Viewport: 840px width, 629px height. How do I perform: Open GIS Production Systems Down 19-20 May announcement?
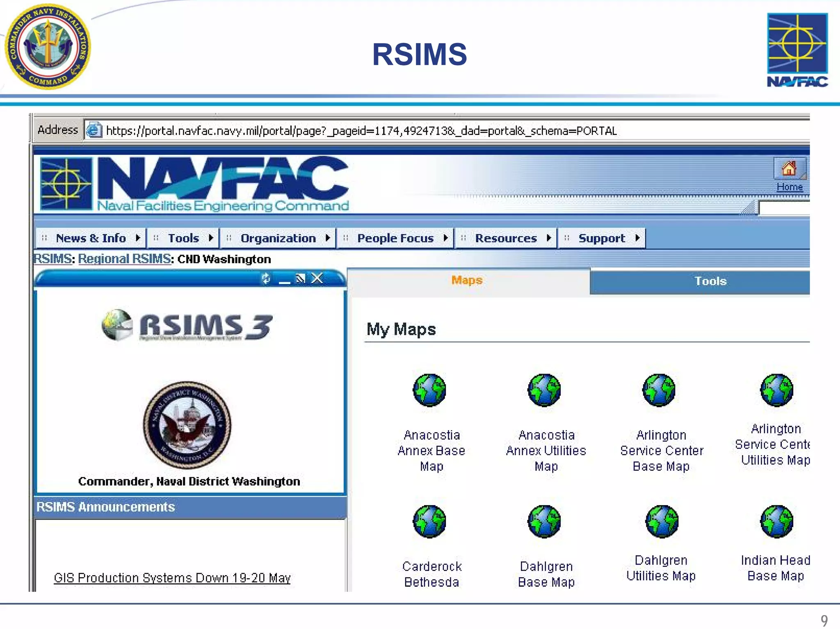[172, 578]
